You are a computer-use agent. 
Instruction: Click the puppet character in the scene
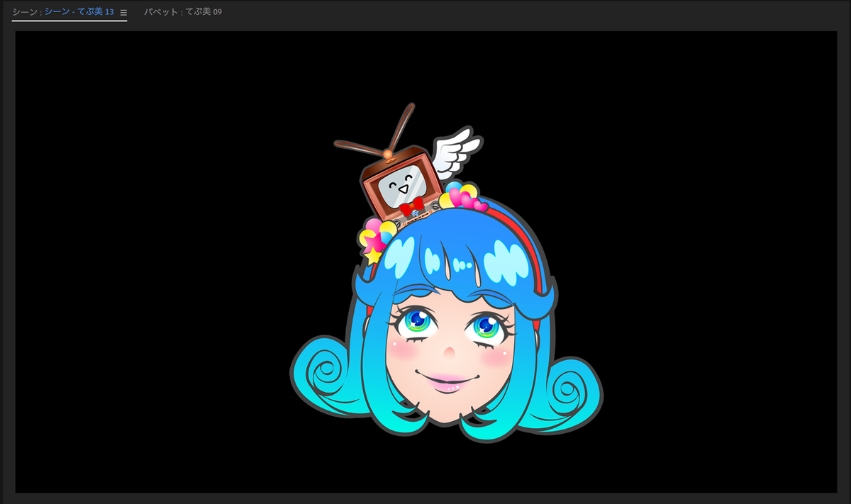coord(446,274)
